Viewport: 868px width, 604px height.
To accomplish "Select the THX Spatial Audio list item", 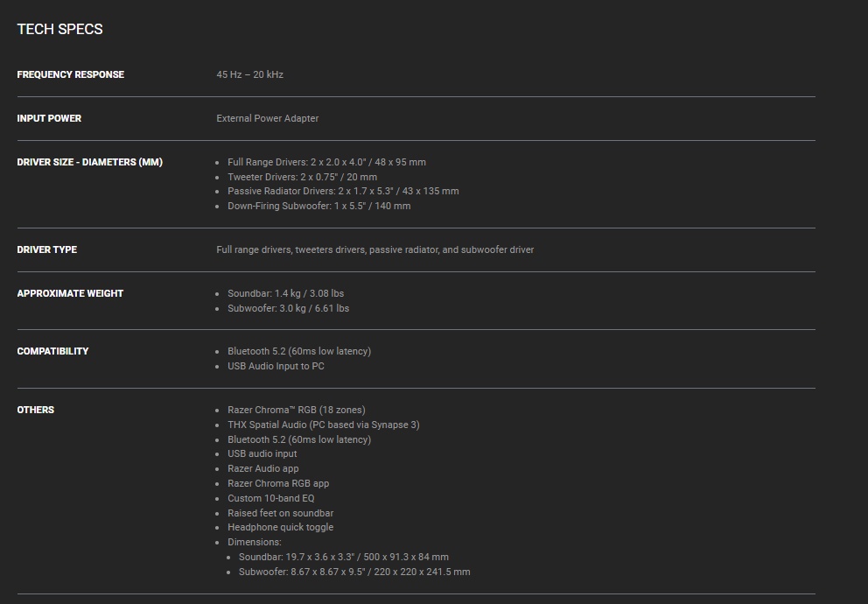I will [x=323, y=425].
